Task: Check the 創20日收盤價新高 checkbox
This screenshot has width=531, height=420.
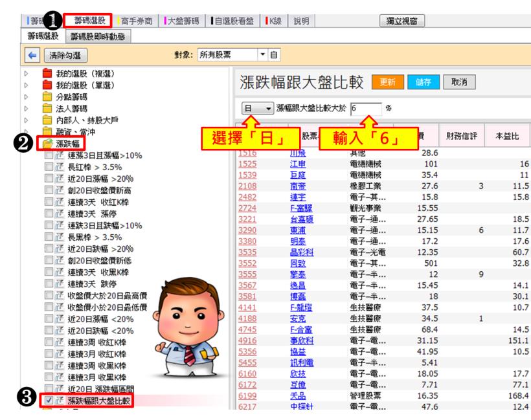Action: [x=49, y=190]
